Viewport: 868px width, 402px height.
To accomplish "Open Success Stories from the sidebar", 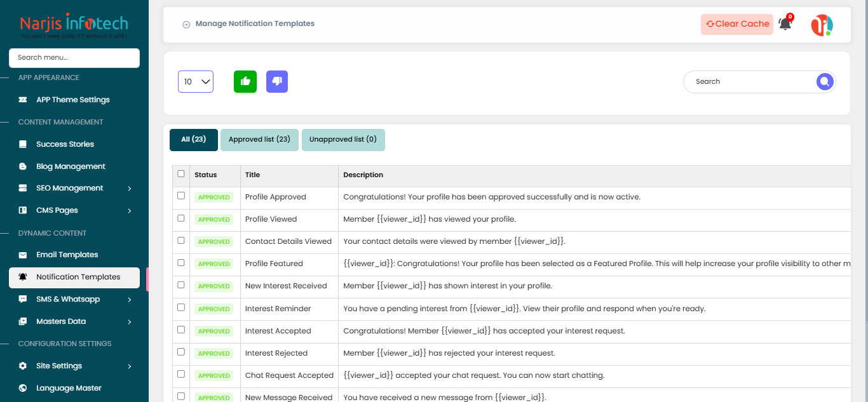I will click(x=65, y=144).
